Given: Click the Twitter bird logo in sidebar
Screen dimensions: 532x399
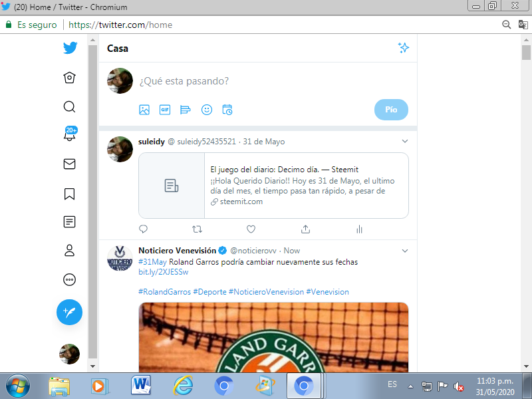Looking at the screenshot, I should [x=70, y=48].
